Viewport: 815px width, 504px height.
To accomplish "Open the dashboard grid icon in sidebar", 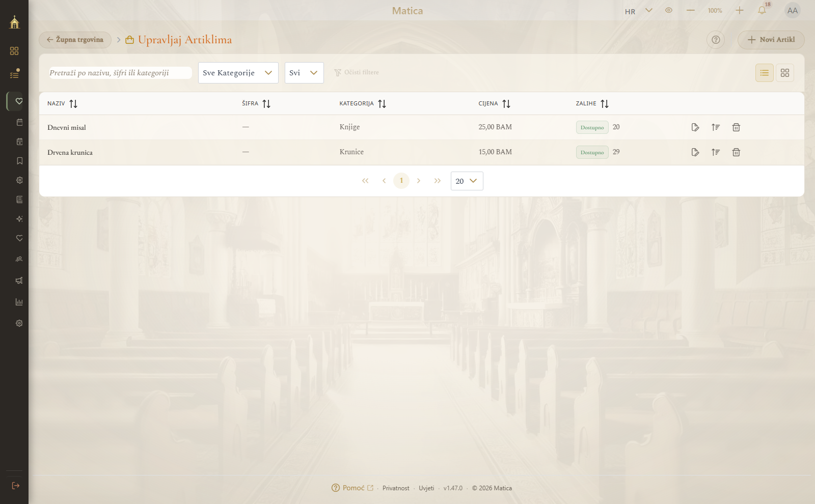I will [x=14, y=51].
